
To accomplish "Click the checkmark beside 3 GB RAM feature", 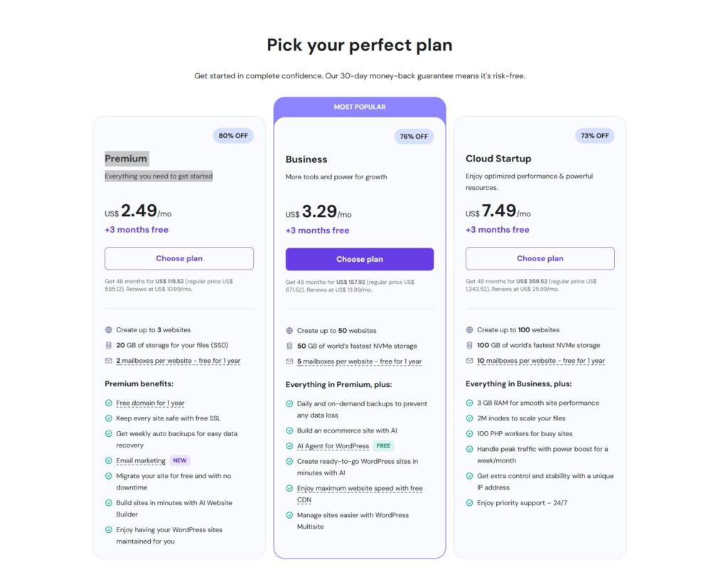I will [x=470, y=403].
